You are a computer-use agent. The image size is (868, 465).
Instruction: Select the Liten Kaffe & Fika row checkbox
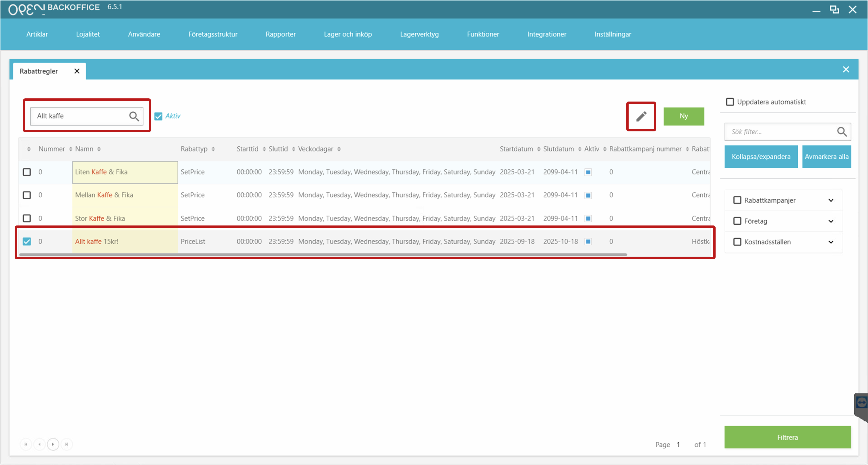(x=27, y=172)
